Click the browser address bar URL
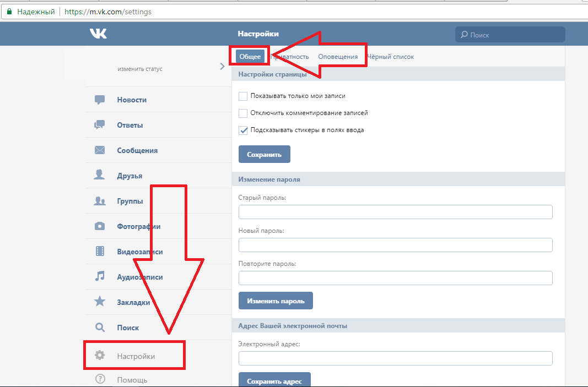The image size is (588, 387). 108,12
